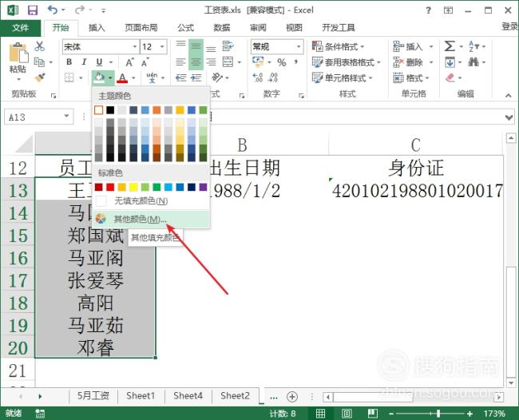Expand the Fill Color dropdown arrow
The width and height of the screenshot is (519, 420).
point(110,78)
